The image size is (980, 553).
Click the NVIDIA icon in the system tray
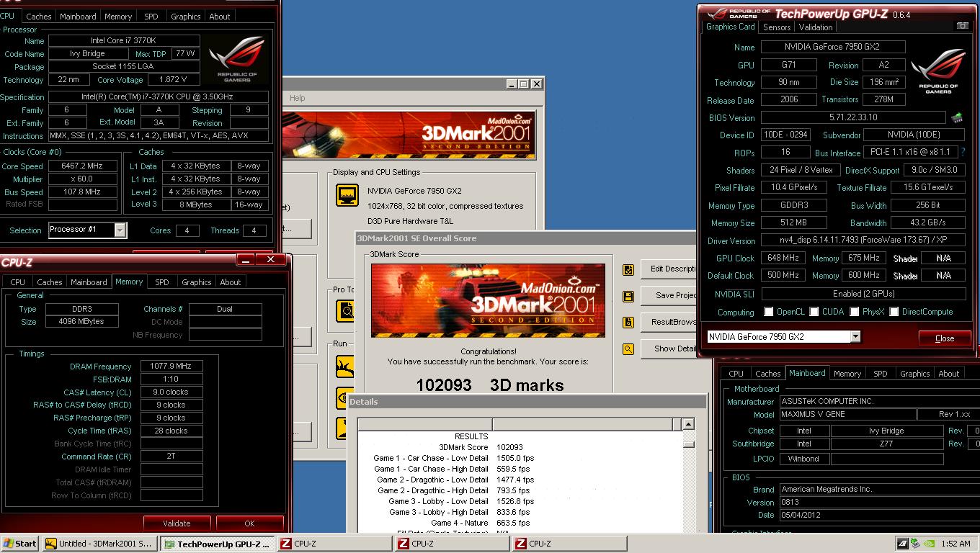coord(929,544)
